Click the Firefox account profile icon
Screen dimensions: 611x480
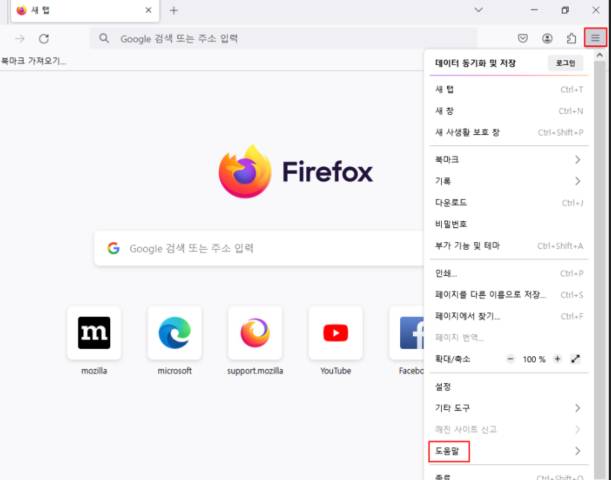tap(547, 38)
